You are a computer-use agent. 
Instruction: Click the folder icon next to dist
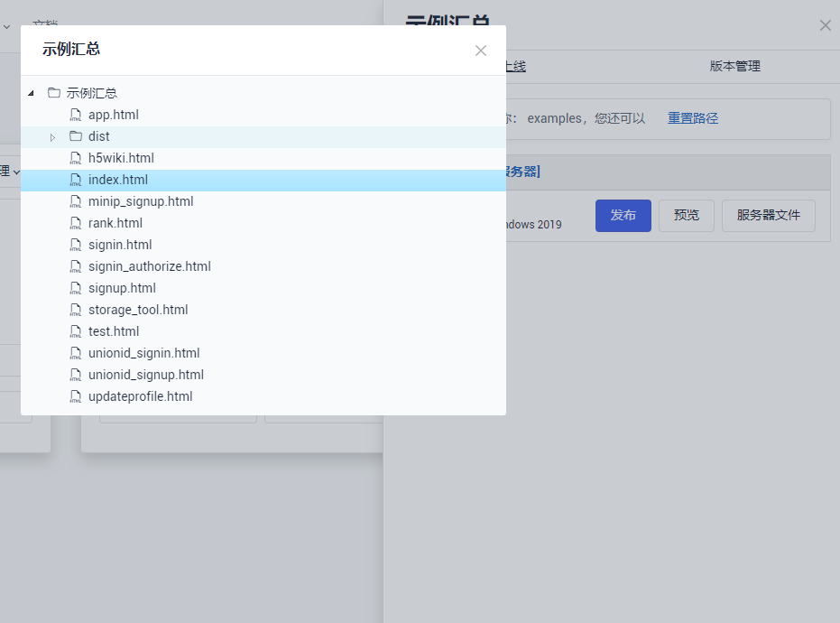[x=76, y=136]
